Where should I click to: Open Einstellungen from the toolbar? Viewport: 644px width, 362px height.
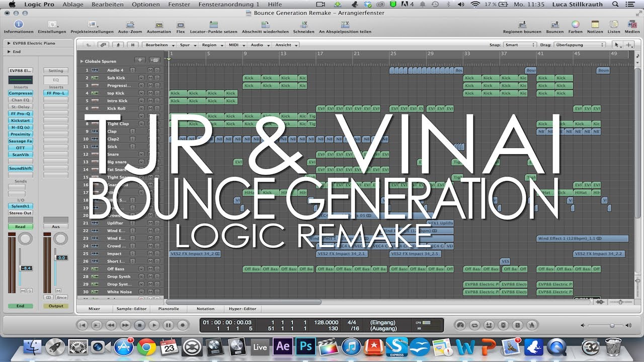tap(52, 24)
